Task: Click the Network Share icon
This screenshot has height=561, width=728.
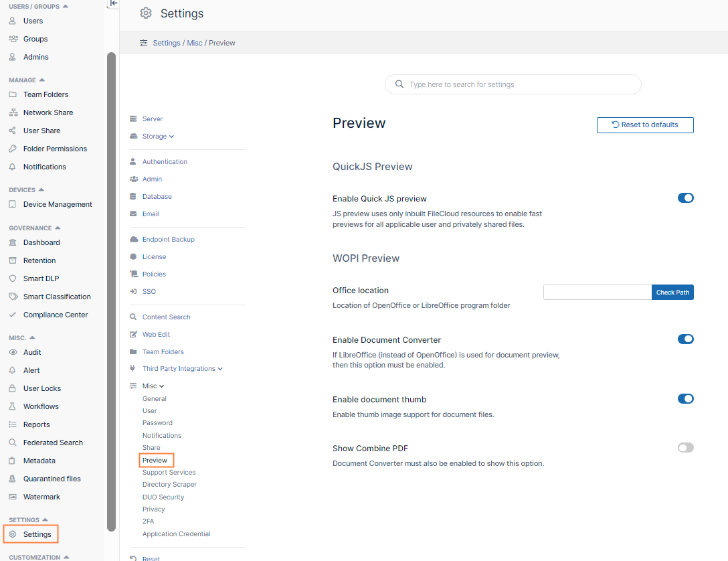Action: point(12,112)
